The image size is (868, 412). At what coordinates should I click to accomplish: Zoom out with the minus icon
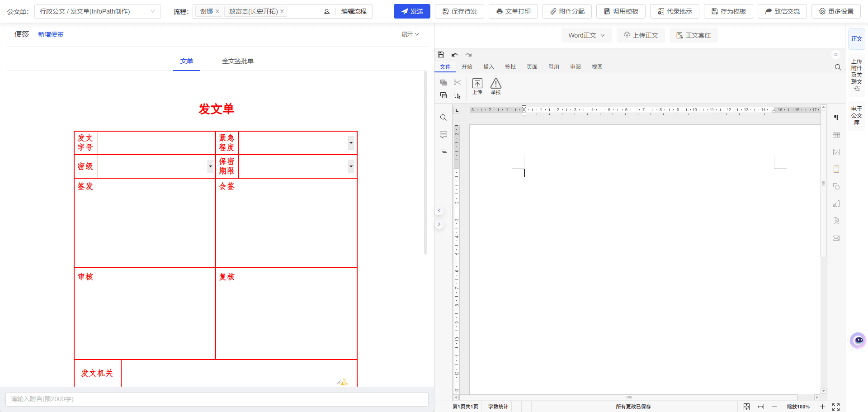pos(774,407)
